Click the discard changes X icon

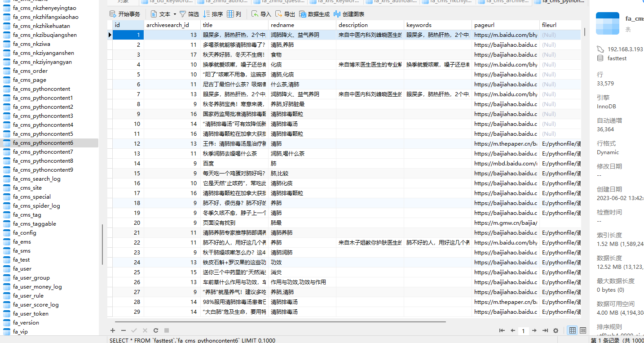[145, 330]
